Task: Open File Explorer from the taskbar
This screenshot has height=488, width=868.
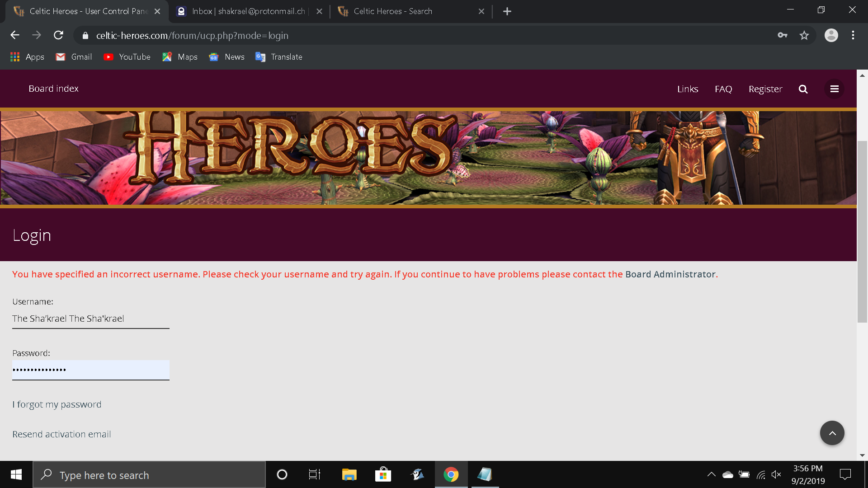Action: 349,474
